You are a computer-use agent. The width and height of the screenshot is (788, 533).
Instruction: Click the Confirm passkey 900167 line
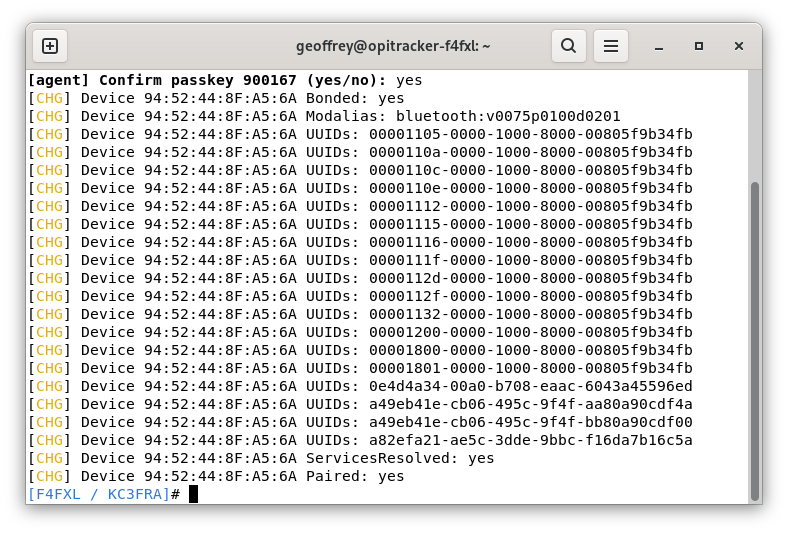tap(225, 80)
